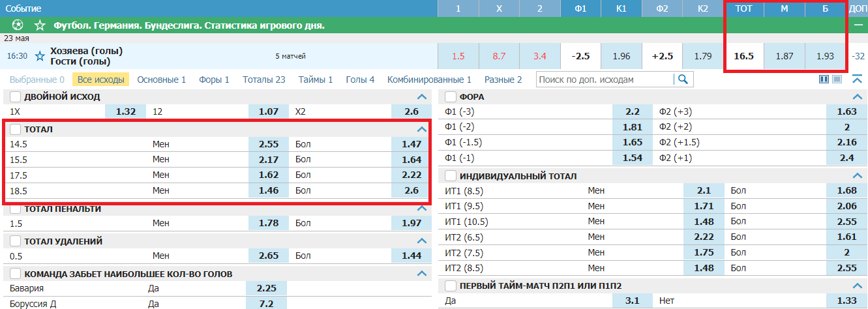This screenshot has width=868, height=309.
Task: Open the Таймы 1 tab
Action: 316,80
